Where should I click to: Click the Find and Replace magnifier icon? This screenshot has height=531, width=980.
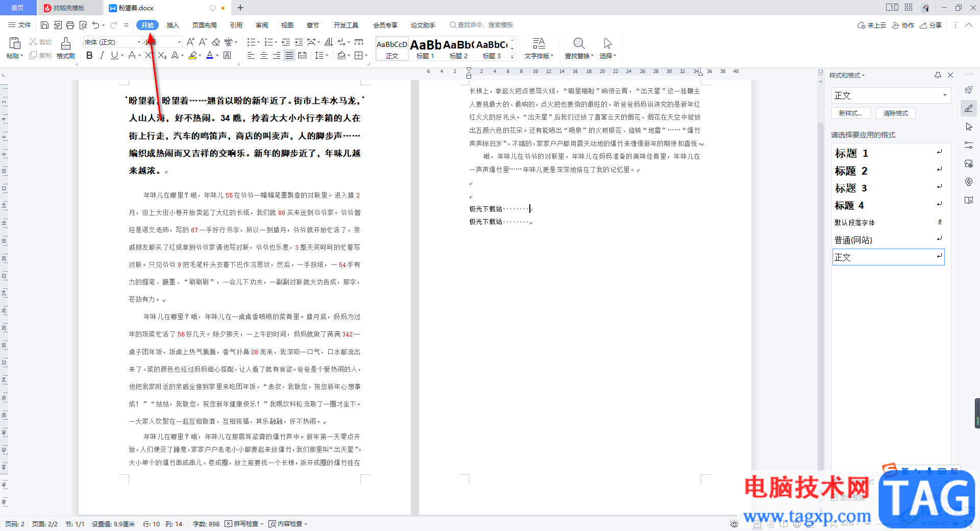578,43
